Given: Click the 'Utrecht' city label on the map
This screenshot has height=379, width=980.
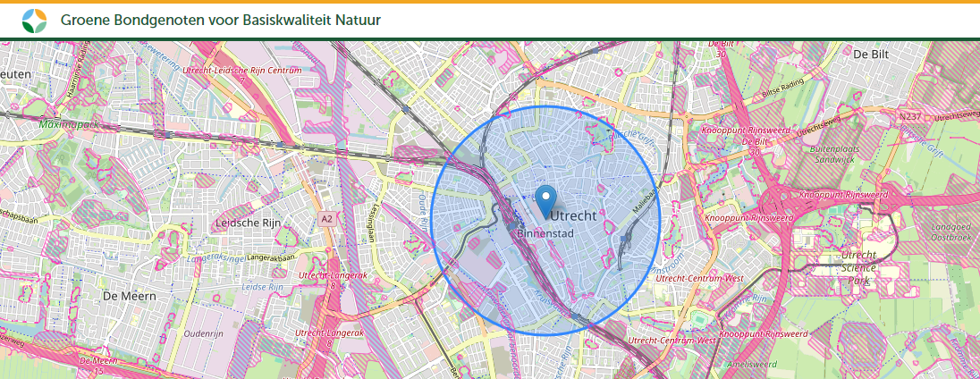Looking at the screenshot, I should tap(574, 216).
